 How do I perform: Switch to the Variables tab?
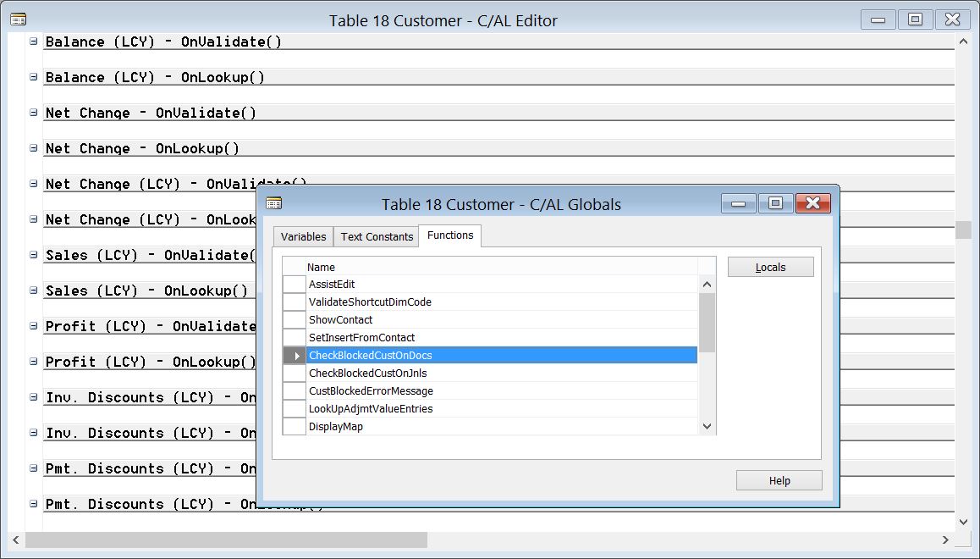303,236
